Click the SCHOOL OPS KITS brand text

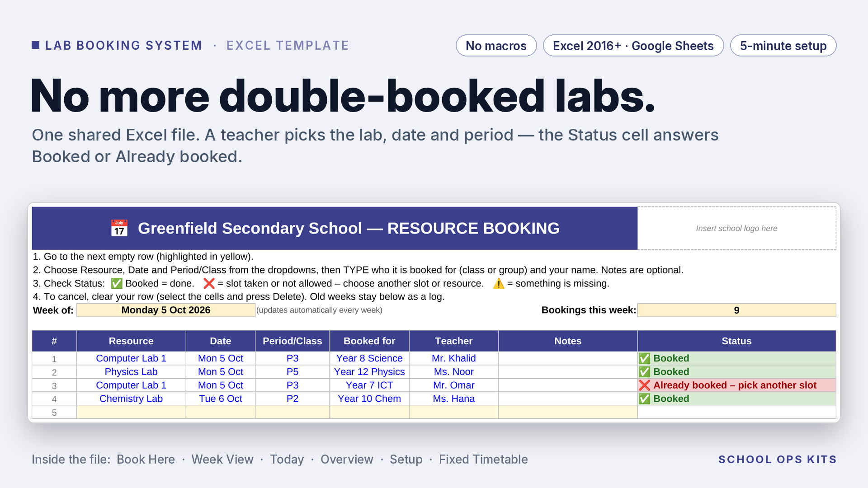coord(778,460)
